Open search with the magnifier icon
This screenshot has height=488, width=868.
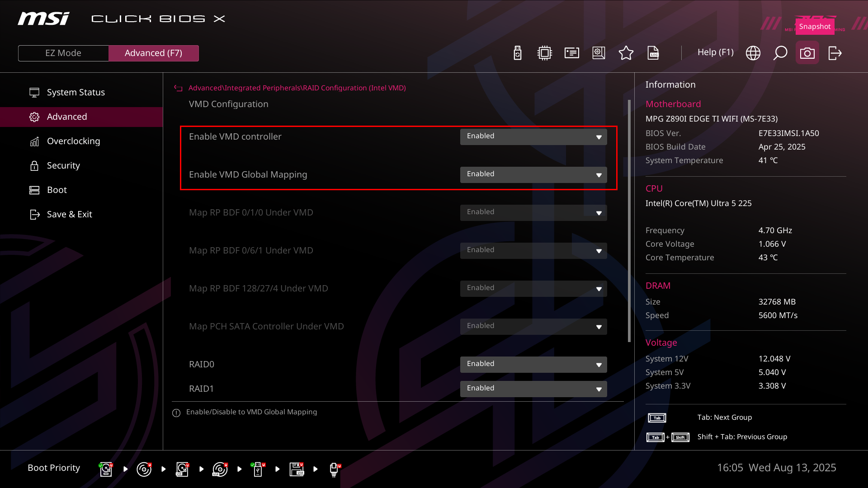[780, 53]
